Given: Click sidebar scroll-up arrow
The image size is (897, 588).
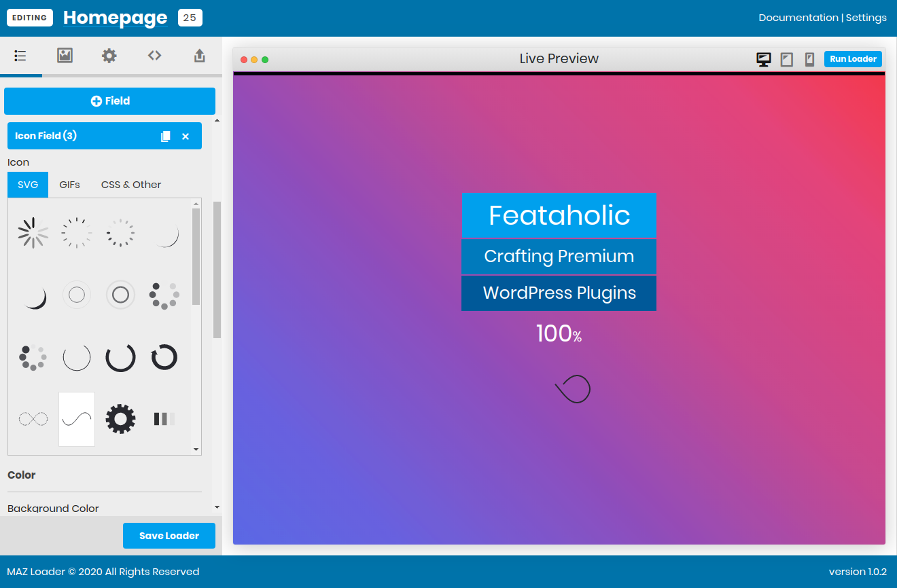Looking at the screenshot, I should coord(217,120).
